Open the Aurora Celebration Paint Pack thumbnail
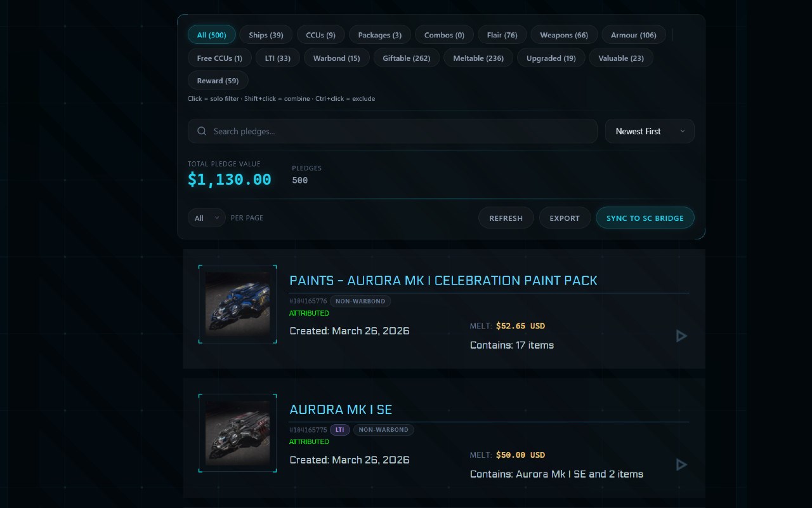 [237, 304]
